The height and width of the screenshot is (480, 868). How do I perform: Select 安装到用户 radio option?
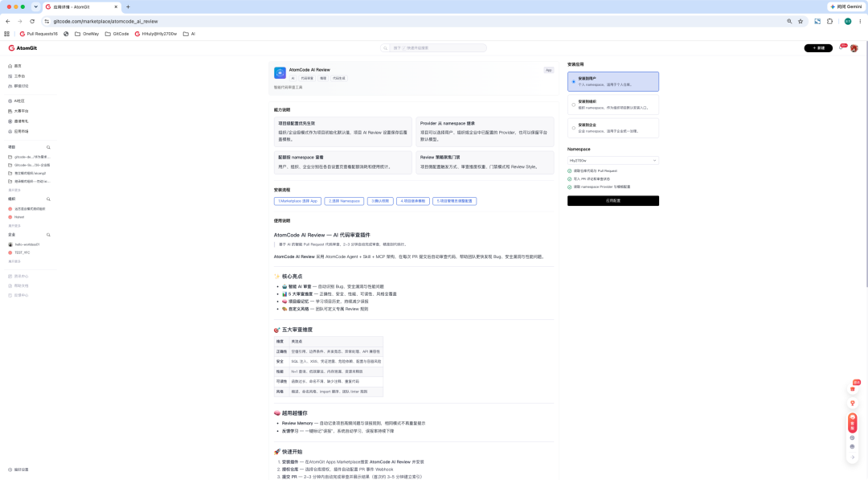[612, 81]
